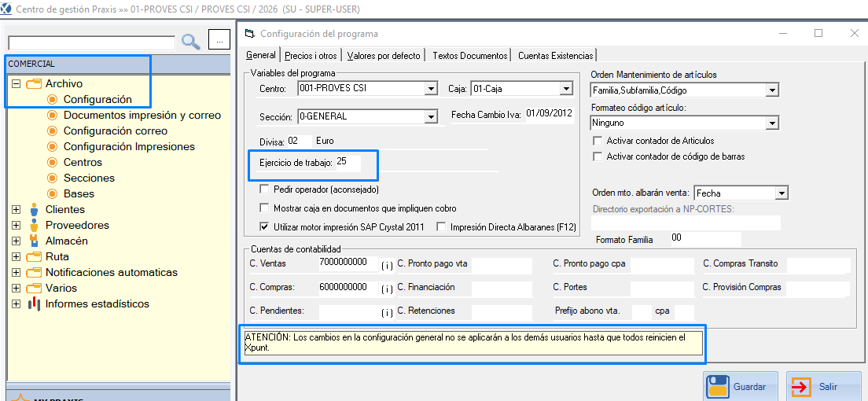This screenshot has width=868, height=401.
Task: Open the ellipsis button beside search
Action: pos(219,40)
